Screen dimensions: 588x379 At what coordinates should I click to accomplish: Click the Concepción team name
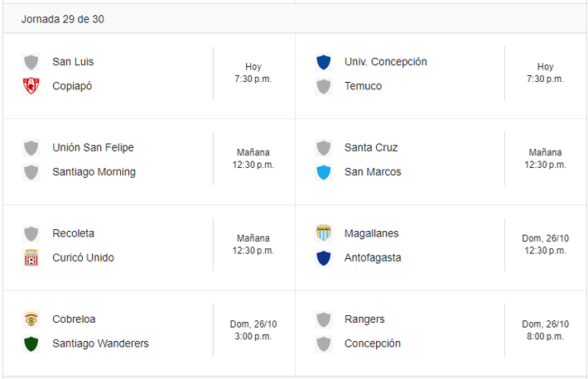coord(373,343)
